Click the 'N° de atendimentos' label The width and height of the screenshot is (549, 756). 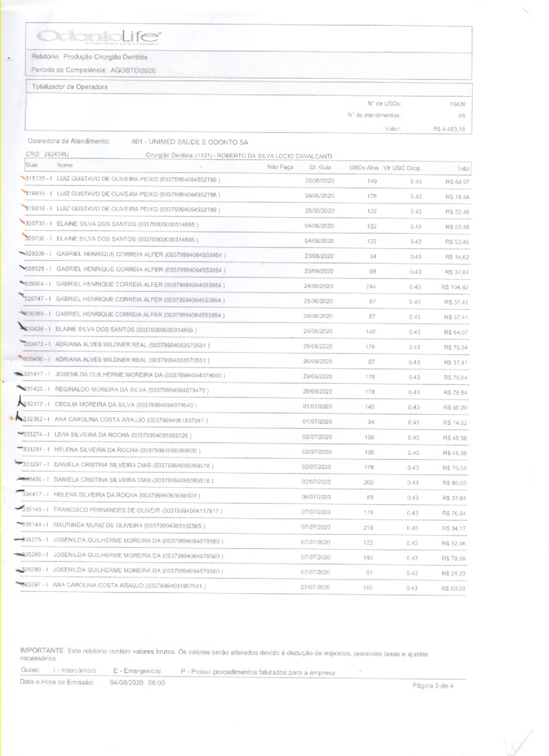373,116
